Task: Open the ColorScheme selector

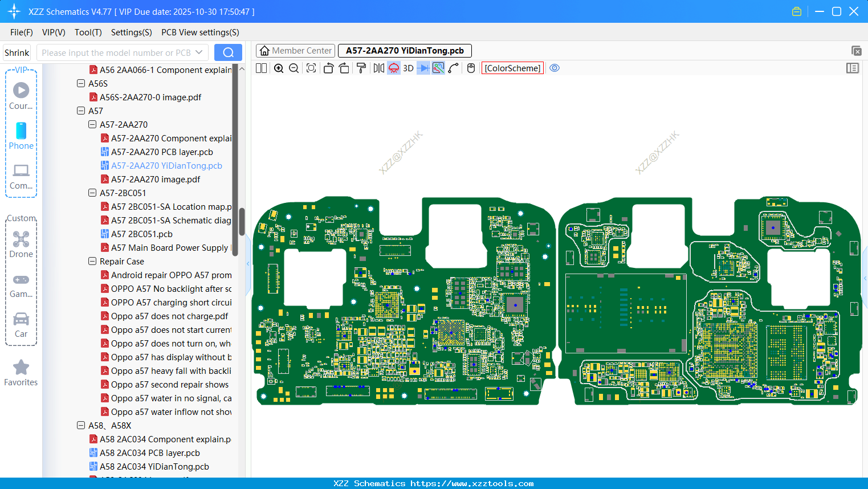Action: (x=512, y=68)
